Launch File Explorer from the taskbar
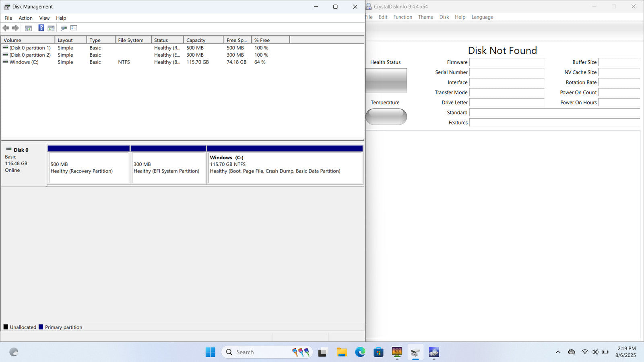Image resolution: width=644 pixels, height=362 pixels. point(341,352)
